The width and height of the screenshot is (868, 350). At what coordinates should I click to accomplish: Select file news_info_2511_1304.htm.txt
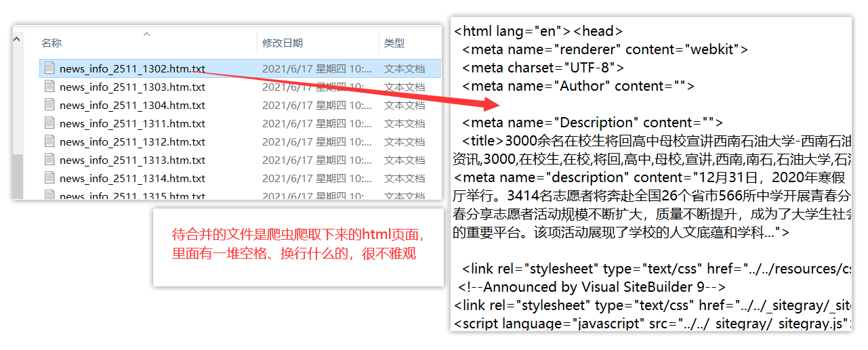click(x=132, y=105)
